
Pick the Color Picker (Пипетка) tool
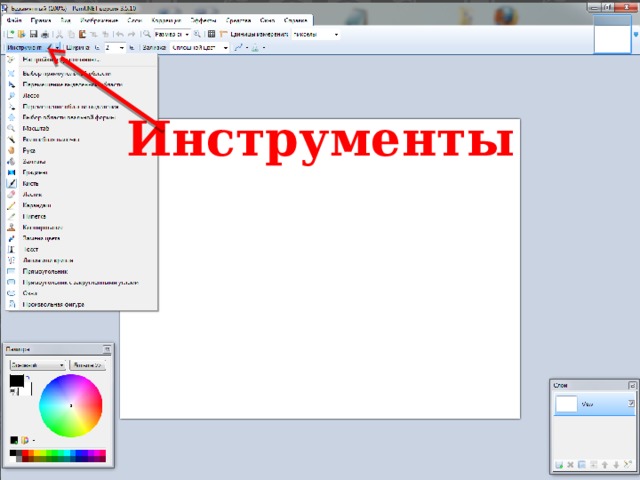pos(82,216)
